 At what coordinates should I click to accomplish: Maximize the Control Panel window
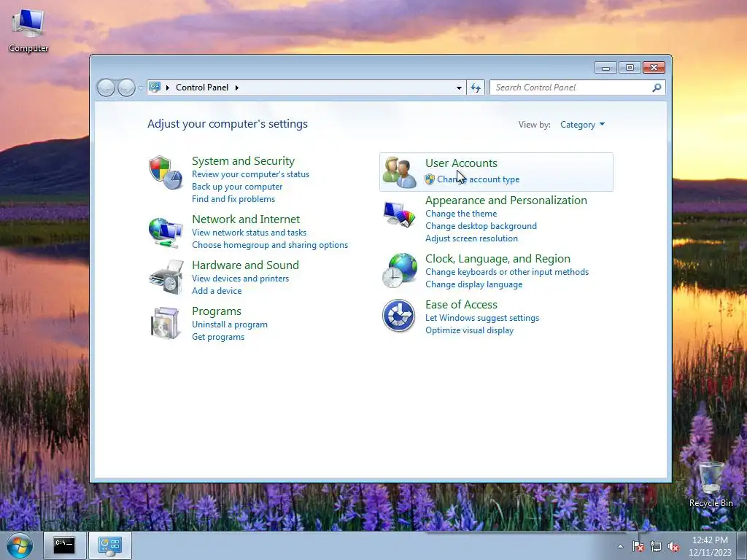click(630, 68)
